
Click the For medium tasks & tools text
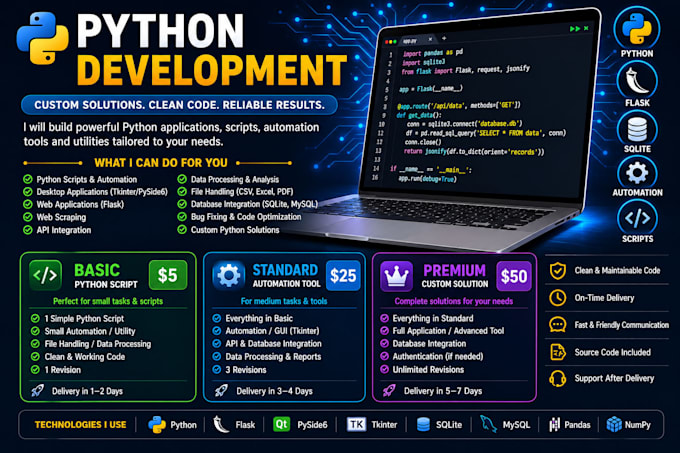pos(284,301)
